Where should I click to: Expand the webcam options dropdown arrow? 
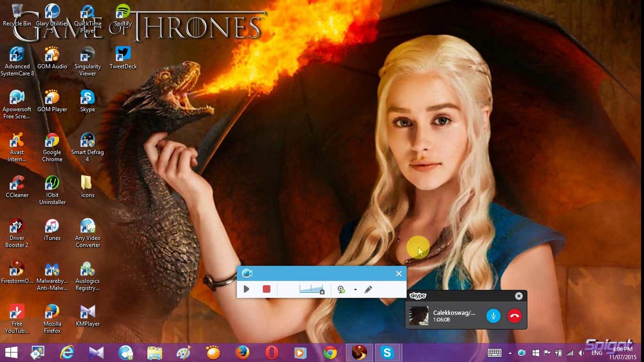point(355,290)
